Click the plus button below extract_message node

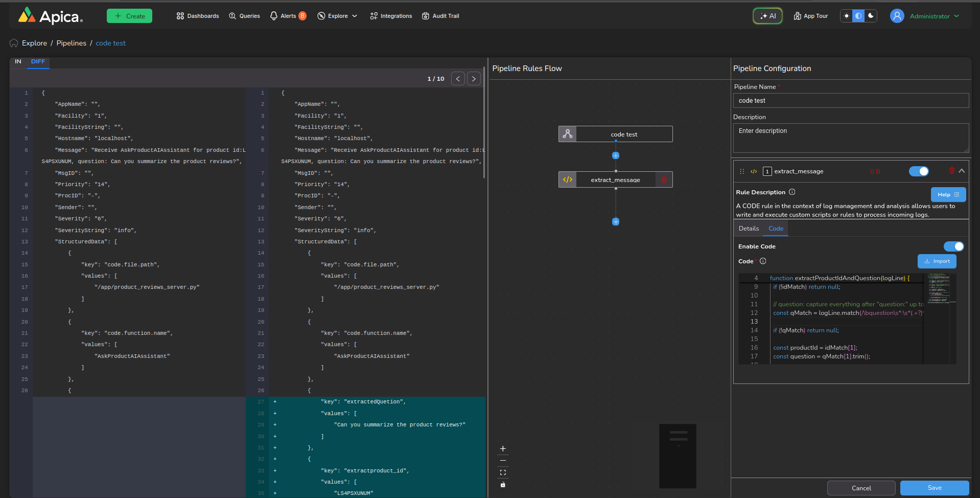616,222
